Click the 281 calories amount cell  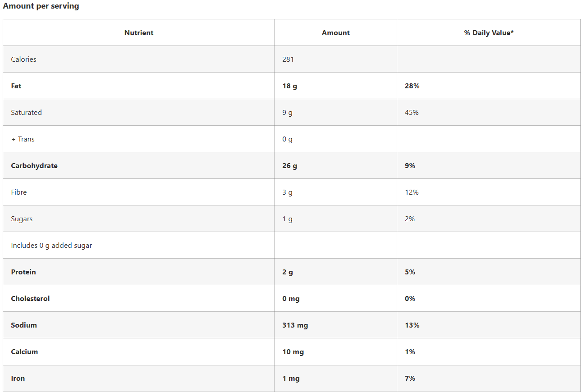pyautogui.click(x=288, y=59)
